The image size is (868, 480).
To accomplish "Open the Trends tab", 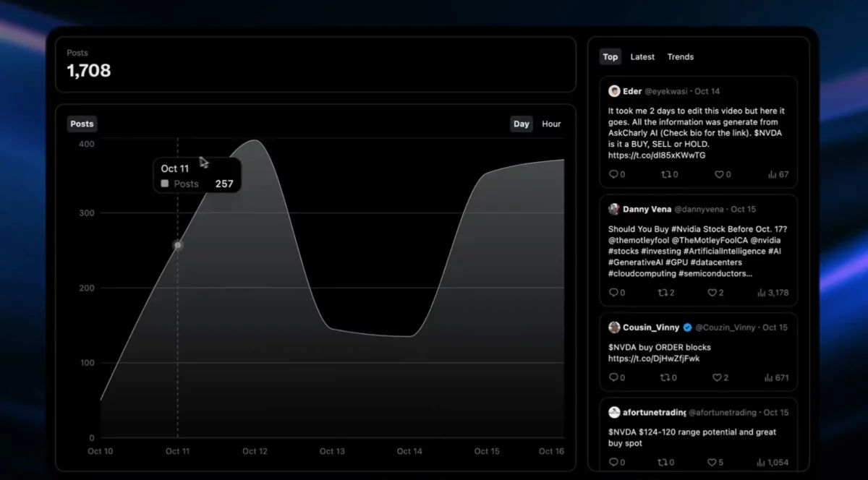I will pos(680,56).
